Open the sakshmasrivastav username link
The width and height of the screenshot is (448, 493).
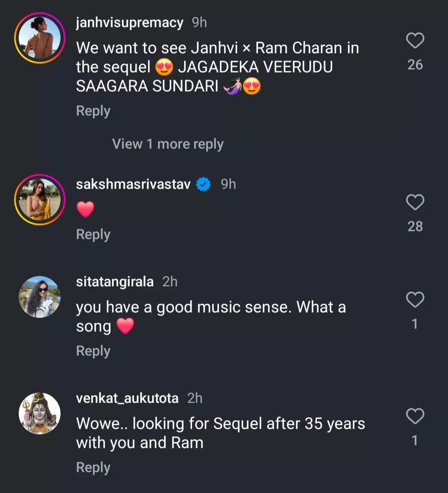tap(133, 184)
